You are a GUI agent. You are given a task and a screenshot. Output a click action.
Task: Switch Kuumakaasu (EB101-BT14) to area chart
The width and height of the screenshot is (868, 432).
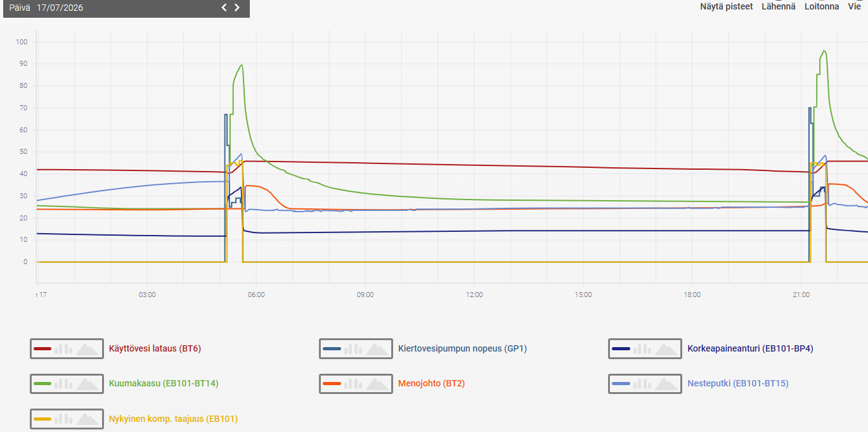pyautogui.click(x=87, y=383)
